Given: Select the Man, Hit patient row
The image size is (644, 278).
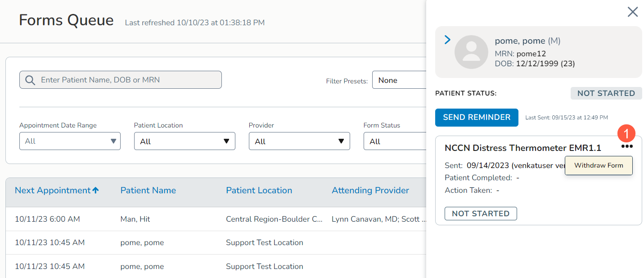Looking at the screenshot, I should coord(135,219).
